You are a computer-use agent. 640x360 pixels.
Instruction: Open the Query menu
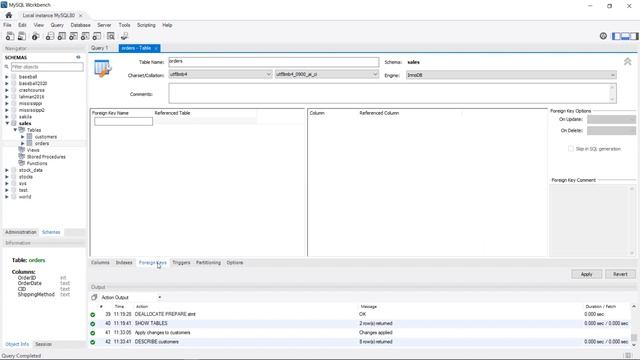pos(57,25)
